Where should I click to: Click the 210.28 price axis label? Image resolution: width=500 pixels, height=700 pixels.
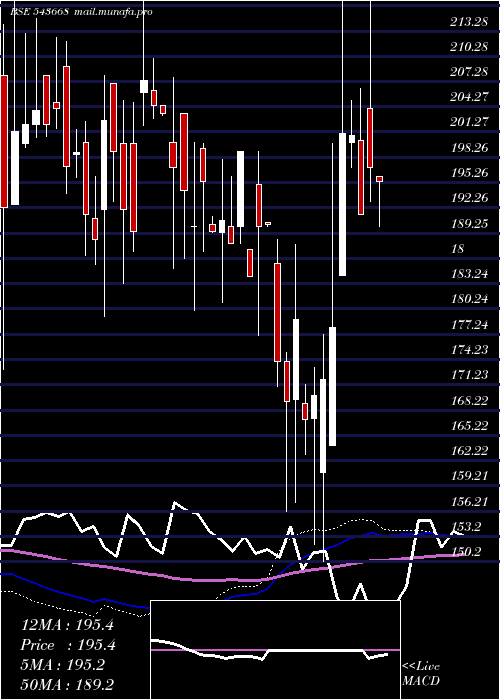click(x=468, y=46)
